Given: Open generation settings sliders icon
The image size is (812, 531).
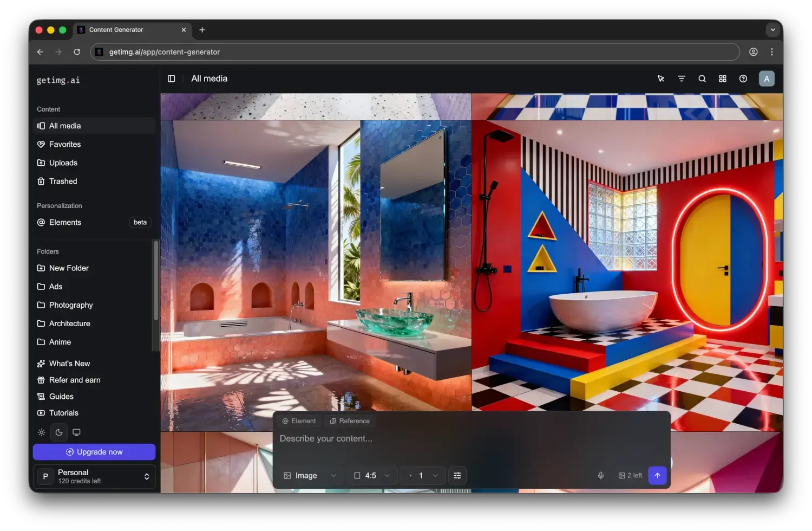Looking at the screenshot, I should point(457,476).
